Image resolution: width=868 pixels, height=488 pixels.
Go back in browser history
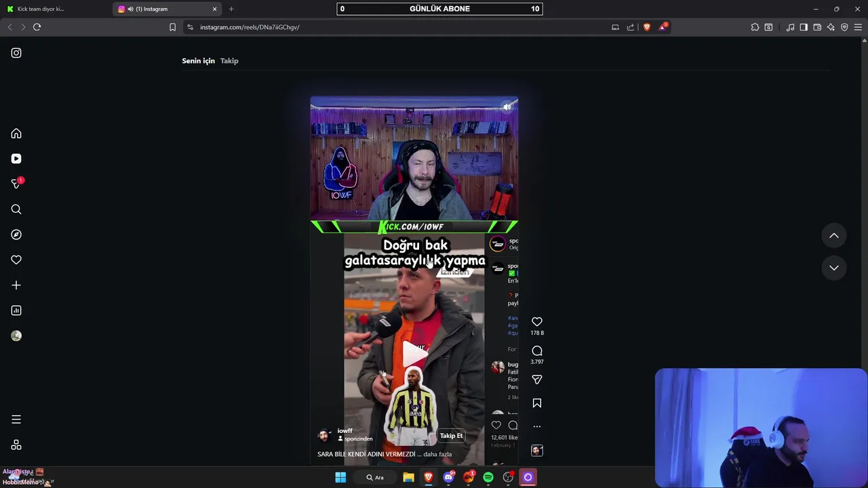[x=9, y=27]
